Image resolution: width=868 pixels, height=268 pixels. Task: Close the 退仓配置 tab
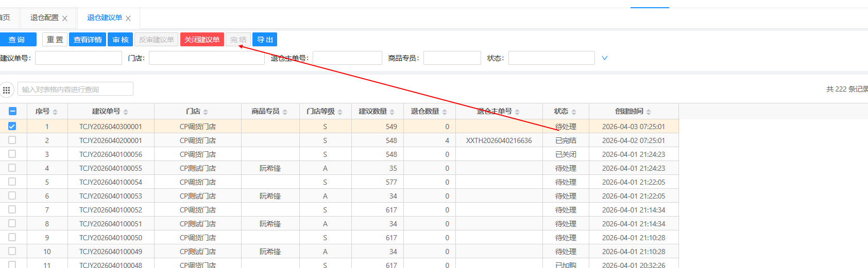pyautogui.click(x=65, y=19)
